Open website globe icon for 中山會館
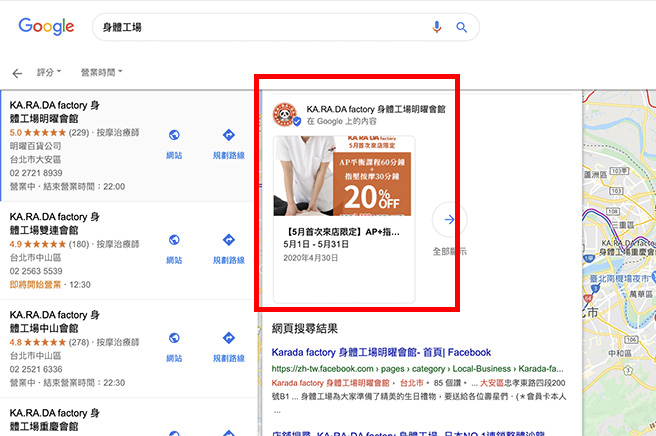 point(174,338)
